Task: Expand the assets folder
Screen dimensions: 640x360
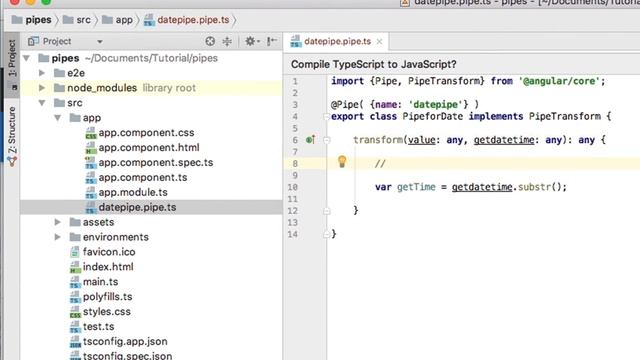Action: 58,222
